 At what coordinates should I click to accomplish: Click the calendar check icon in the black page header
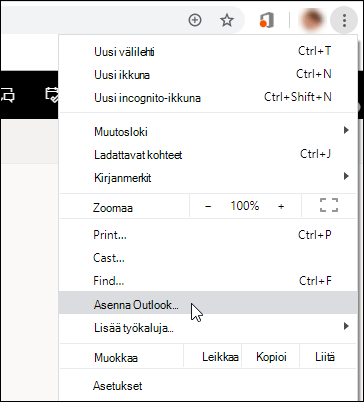point(52,95)
